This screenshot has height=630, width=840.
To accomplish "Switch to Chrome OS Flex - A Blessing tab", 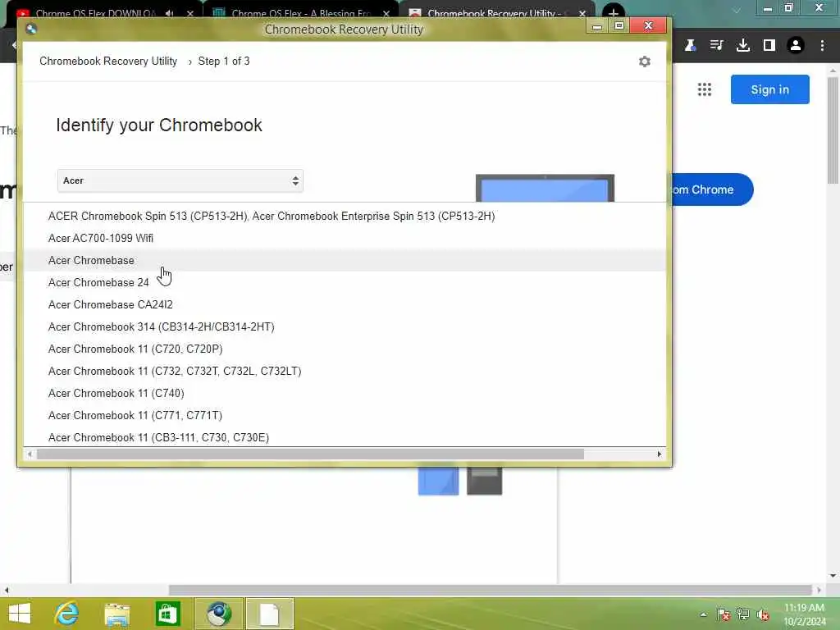I will point(301,13).
